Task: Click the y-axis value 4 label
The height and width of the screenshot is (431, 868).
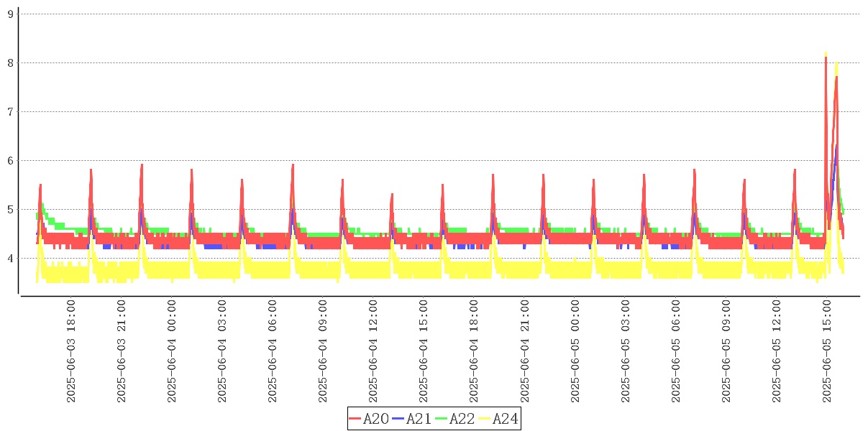Action: pos(10,258)
